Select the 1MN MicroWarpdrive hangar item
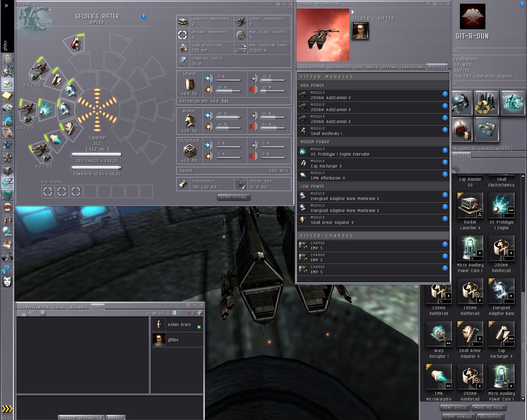527x420 pixels. point(438,383)
